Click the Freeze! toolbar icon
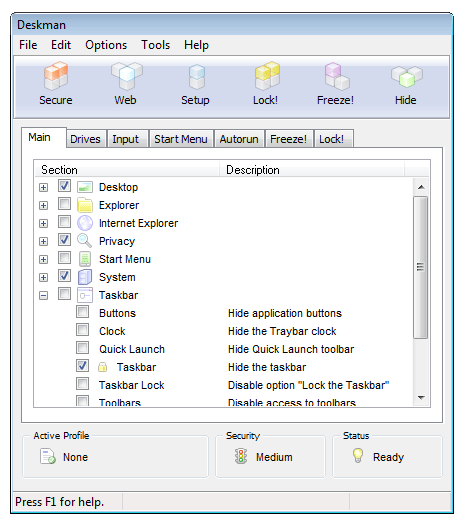 337,76
